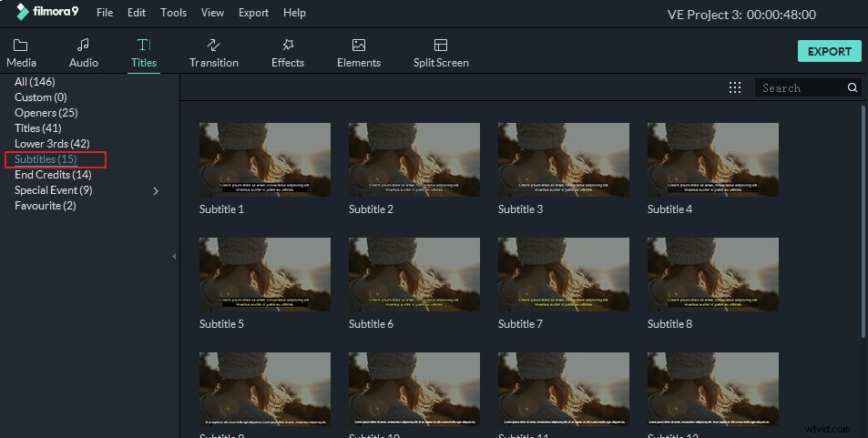Open the Export menu
The height and width of the screenshot is (438, 868).
pos(253,12)
